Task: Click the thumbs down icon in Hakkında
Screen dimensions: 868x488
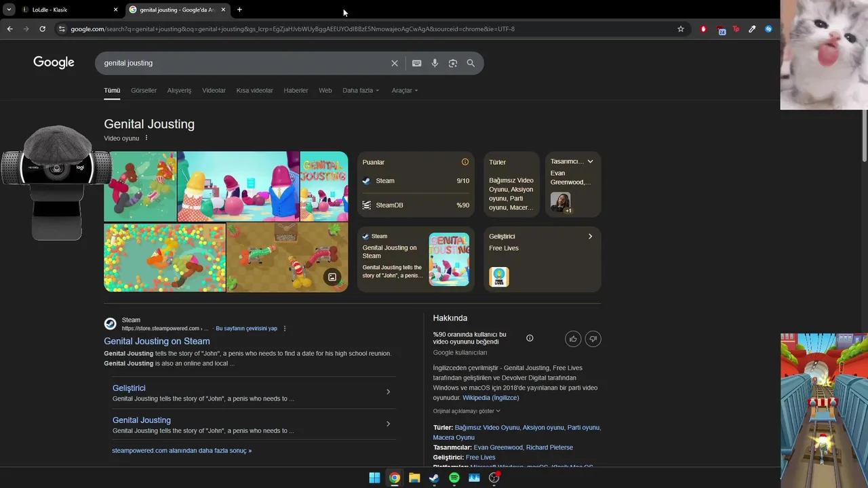Action: click(593, 339)
